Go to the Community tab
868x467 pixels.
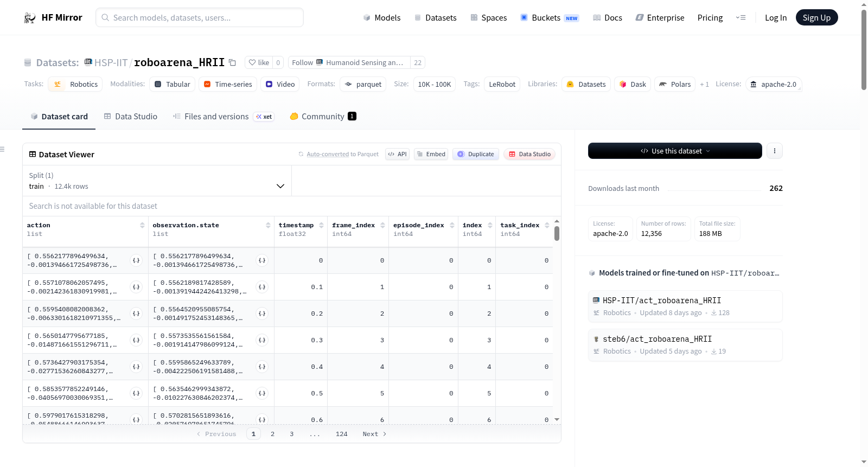[x=323, y=117]
